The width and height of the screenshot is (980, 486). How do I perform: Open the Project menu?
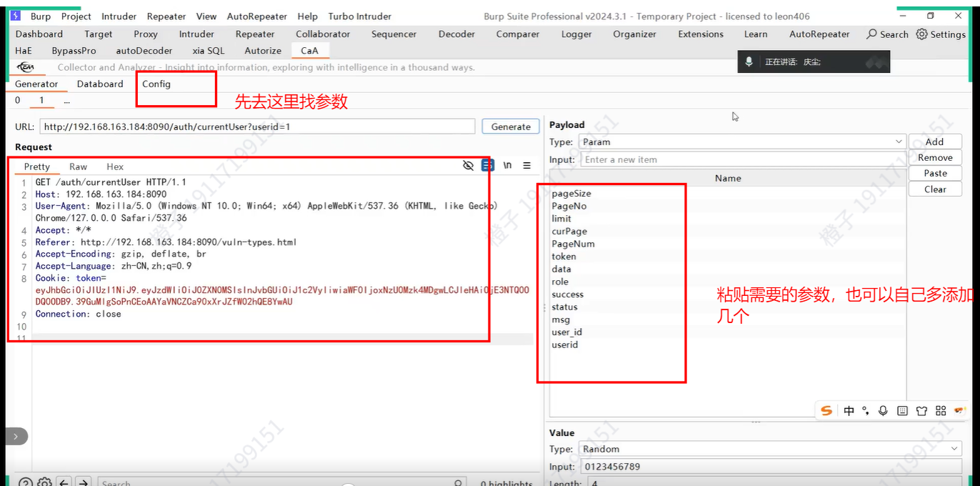coord(76,16)
